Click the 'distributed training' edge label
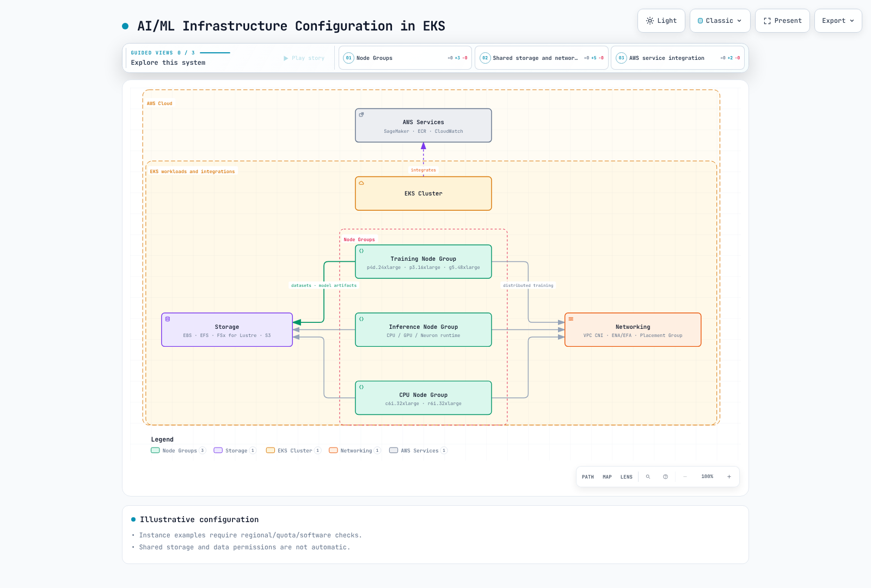This screenshot has width=871, height=588. click(528, 286)
